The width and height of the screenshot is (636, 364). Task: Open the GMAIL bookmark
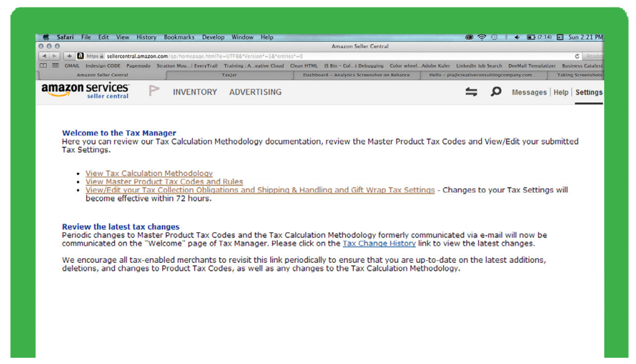pyautogui.click(x=72, y=66)
